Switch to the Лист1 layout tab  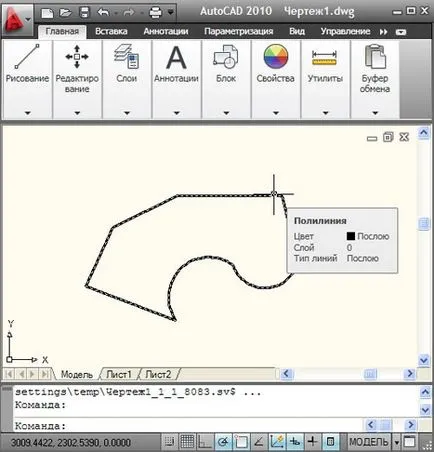(x=119, y=374)
